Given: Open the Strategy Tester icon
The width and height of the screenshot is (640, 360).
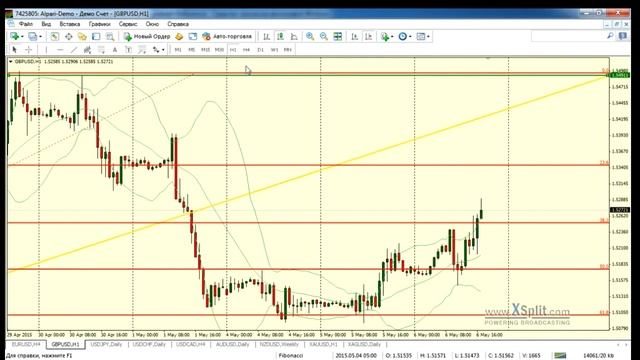Looking at the screenshot, I should click(110, 36).
